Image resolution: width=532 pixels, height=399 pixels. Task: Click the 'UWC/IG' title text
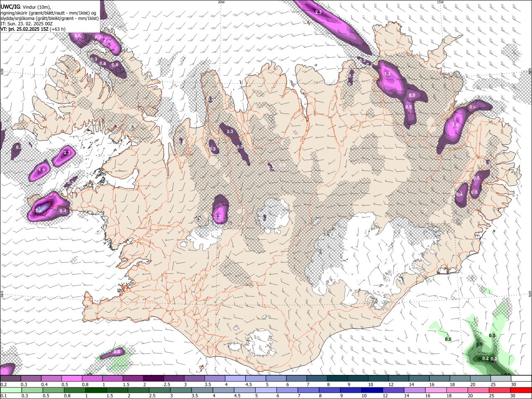[10, 7]
